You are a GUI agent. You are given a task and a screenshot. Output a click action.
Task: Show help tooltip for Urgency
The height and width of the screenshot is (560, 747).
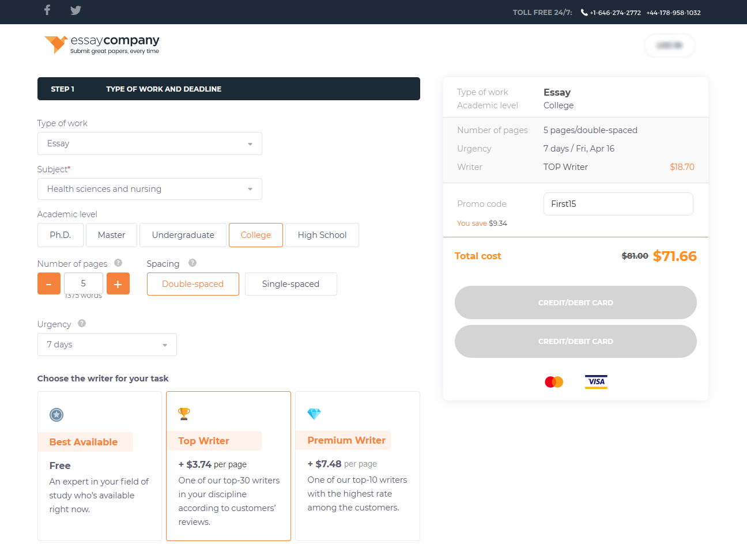point(82,323)
